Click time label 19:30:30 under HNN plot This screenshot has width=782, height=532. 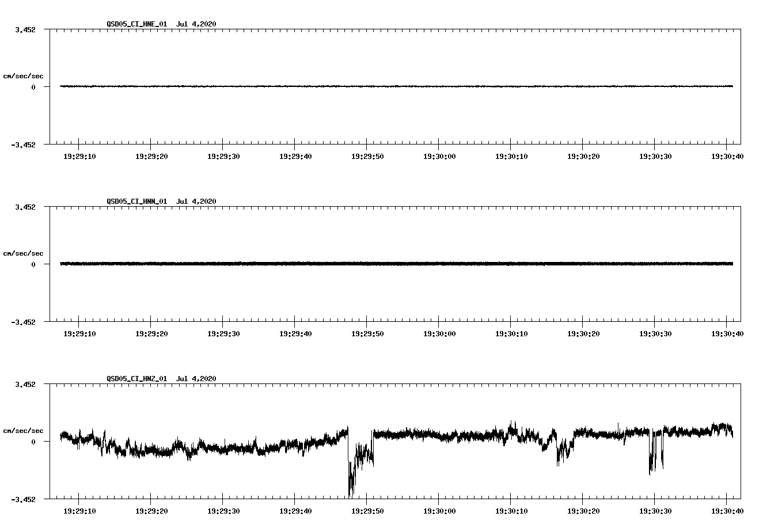655,333
